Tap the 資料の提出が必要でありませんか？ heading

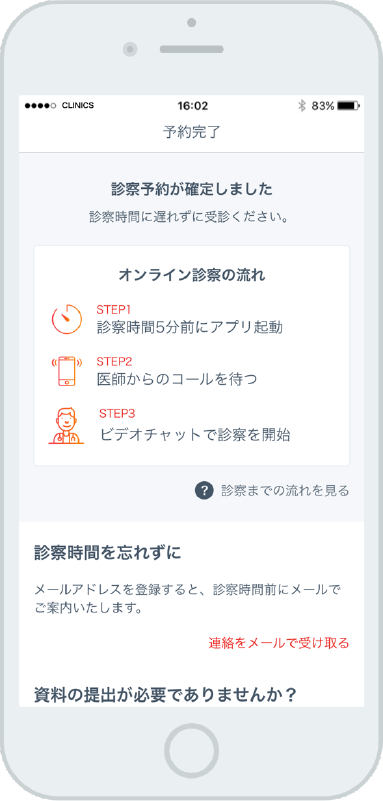165,695
